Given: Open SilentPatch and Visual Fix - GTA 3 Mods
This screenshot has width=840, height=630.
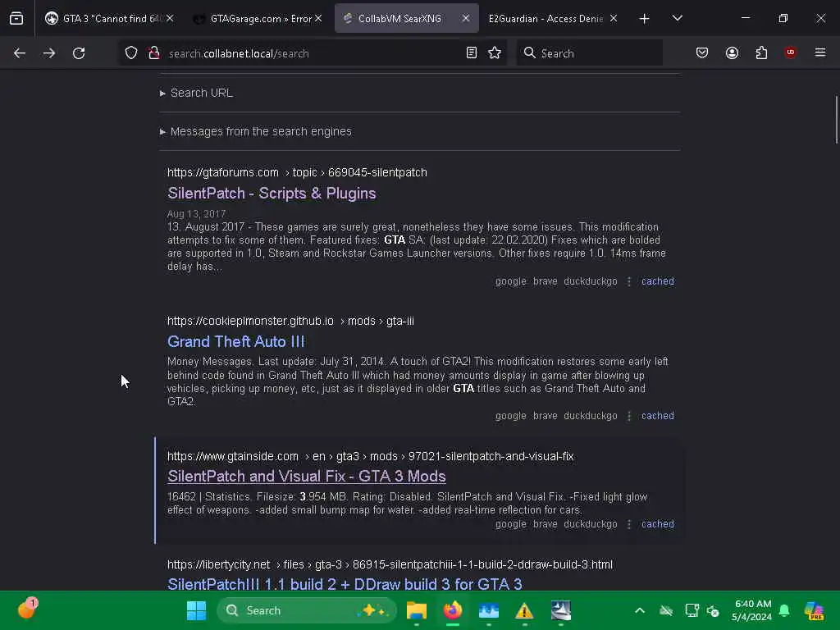Looking at the screenshot, I should [307, 477].
